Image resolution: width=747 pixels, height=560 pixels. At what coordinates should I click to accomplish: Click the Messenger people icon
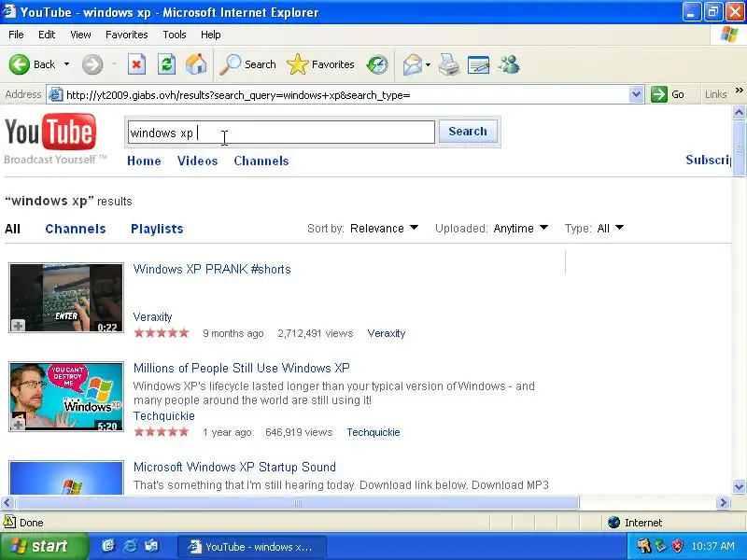(x=509, y=64)
